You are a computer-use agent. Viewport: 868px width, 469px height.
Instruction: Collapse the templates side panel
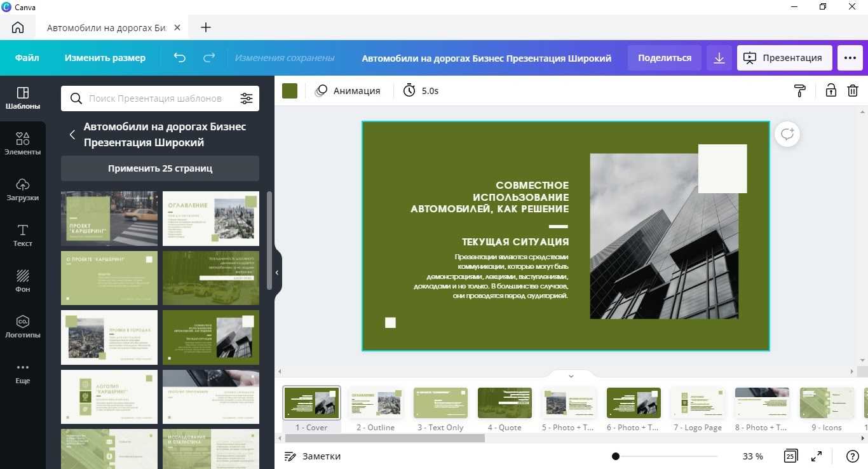click(277, 273)
